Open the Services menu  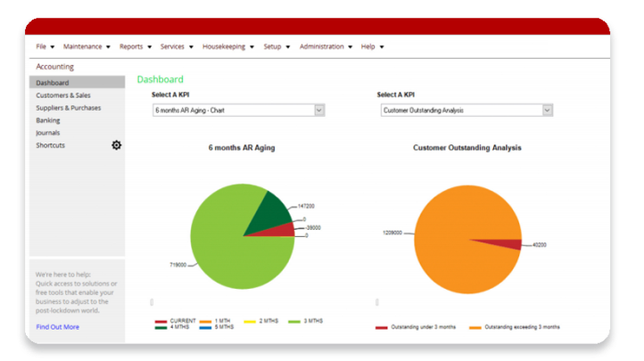(176, 46)
